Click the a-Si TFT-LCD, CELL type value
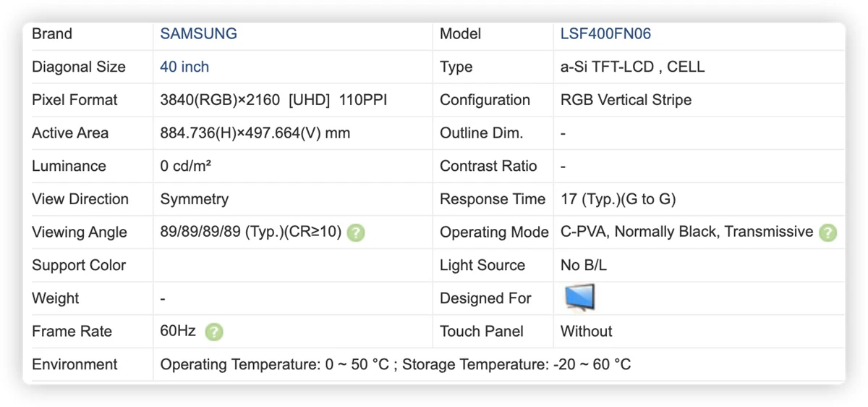 pos(633,67)
